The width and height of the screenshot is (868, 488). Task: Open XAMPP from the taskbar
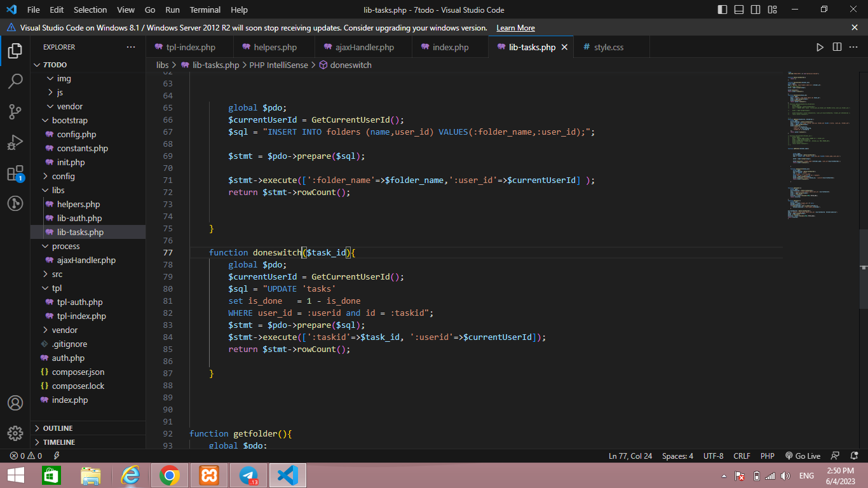pos(209,475)
